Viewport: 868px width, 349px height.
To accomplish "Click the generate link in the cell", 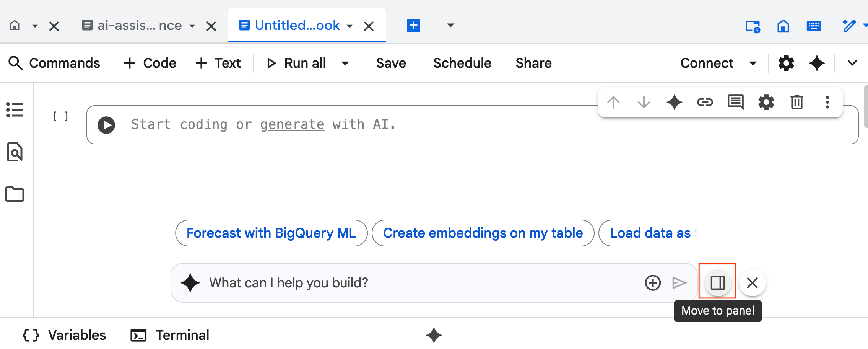I will [x=292, y=125].
